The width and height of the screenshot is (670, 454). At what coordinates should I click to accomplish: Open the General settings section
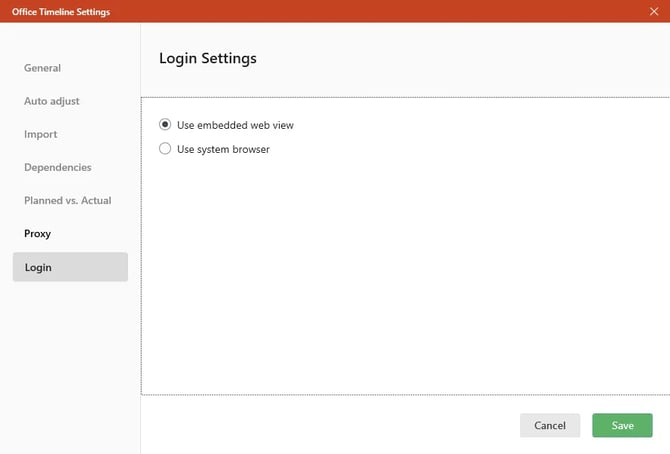pyautogui.click(x=43, y=68)
